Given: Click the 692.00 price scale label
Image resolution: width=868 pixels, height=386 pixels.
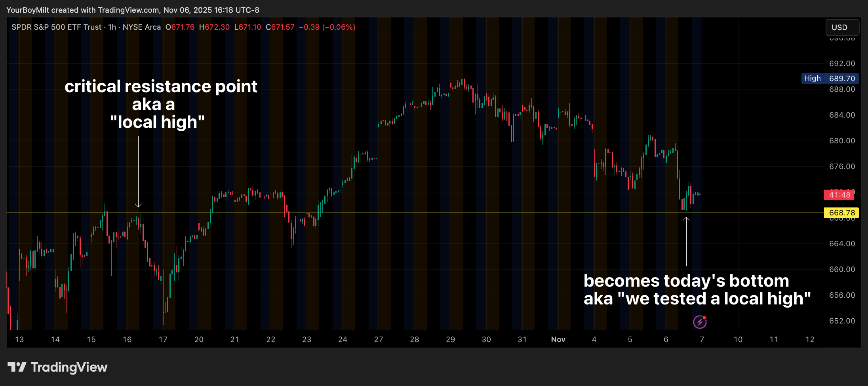Looking at the screenshot, I should [x=842, y=63].
